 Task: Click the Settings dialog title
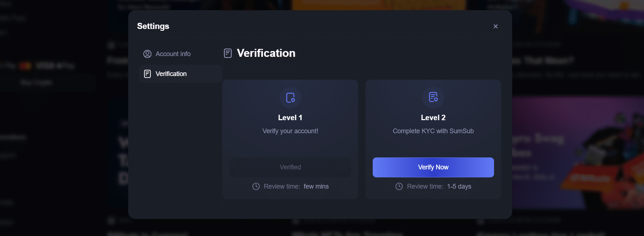pos(153,26)
